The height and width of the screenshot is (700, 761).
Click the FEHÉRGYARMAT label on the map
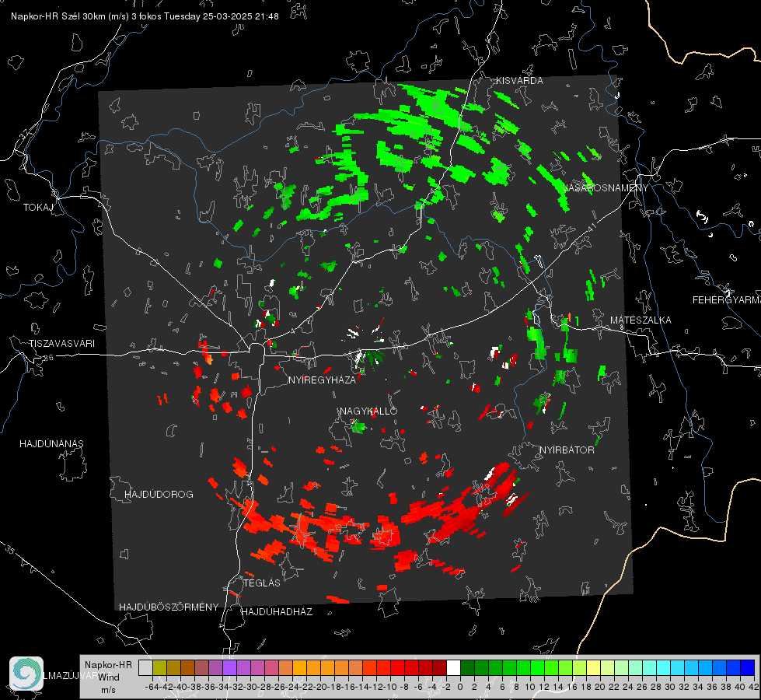727,300
